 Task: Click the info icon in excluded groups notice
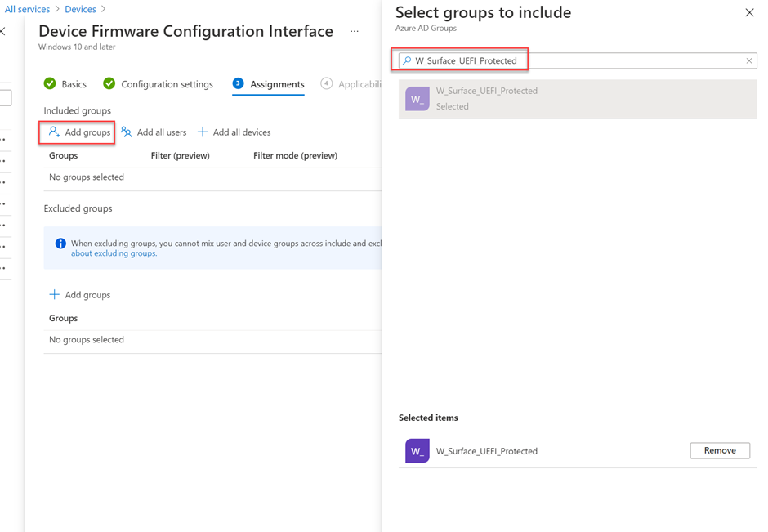click(x=60, y=243)
